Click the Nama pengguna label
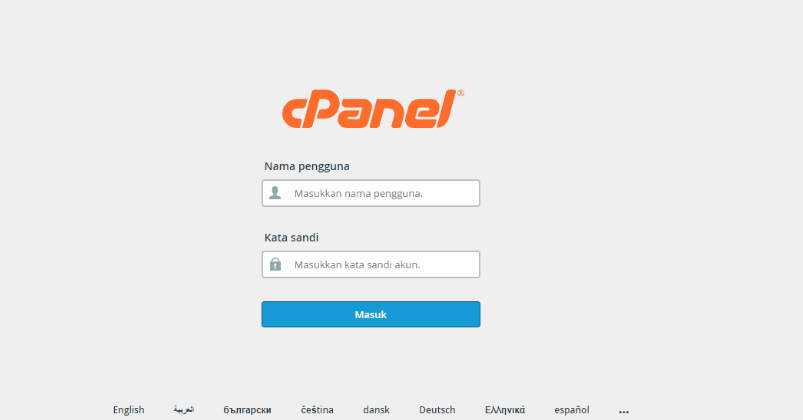The width and height of the screenshot is (803, 420). coord(307,166)
